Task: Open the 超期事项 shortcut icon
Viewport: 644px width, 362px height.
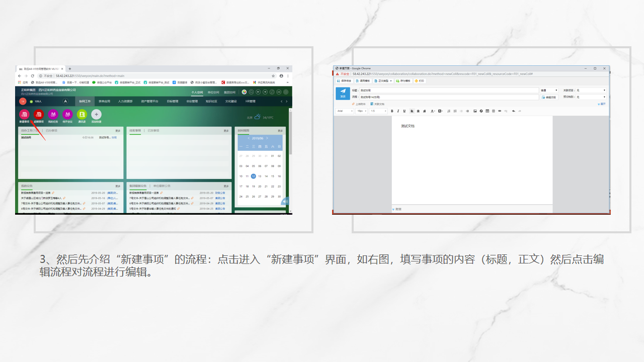Action: point(38,115)
